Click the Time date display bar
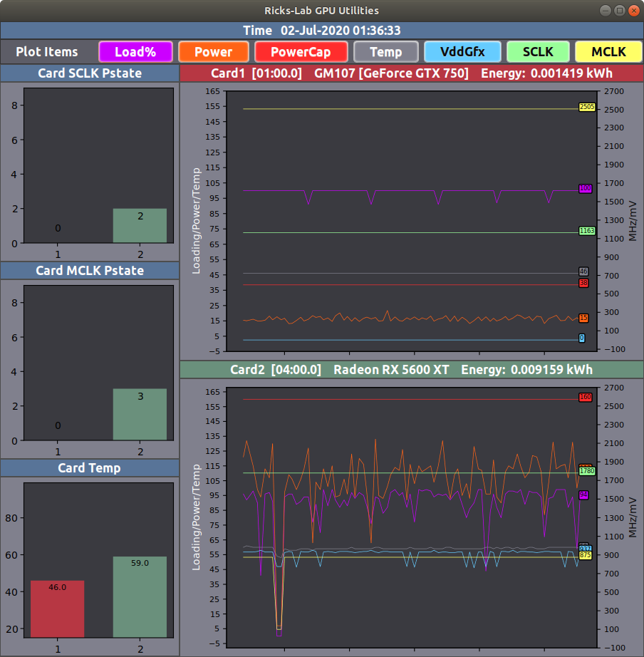 (x=321, y=31)
